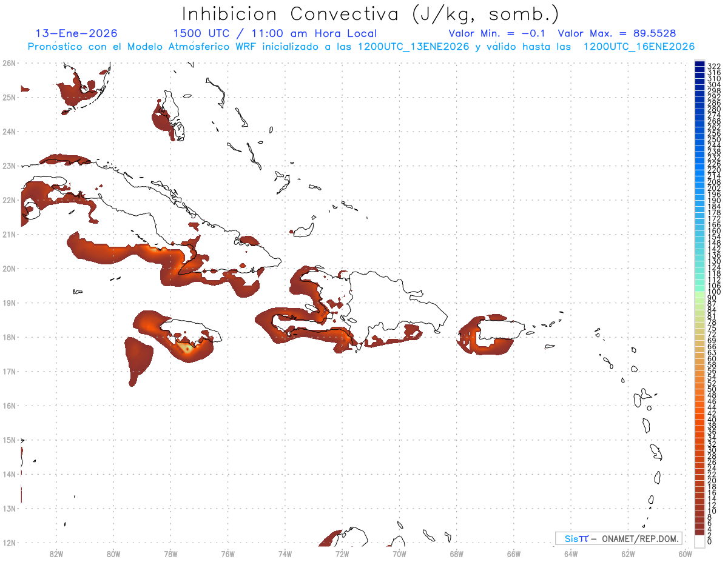Click the "12N" latitude label

tap(9, 543)
